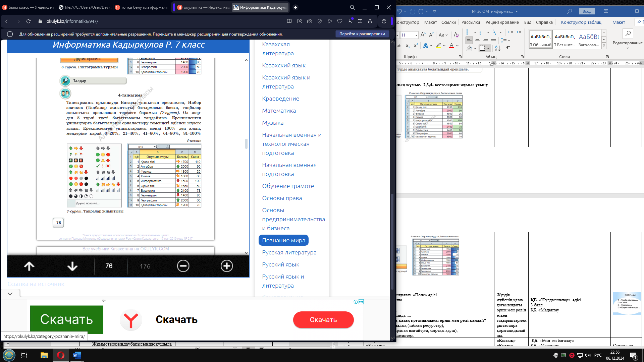Image resolution: width=644 pixels, height=362 pixels.
Task: Click the Clear Formatting icon
Action: [x=456, y=35]
